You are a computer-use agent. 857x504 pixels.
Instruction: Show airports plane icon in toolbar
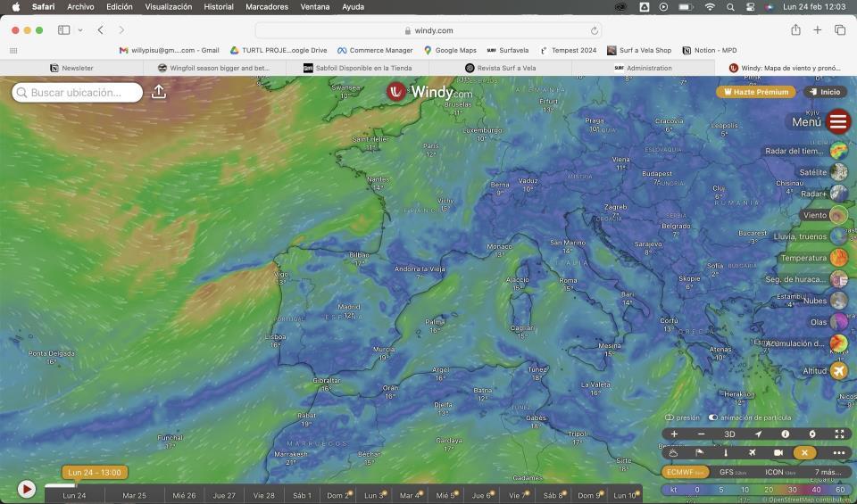(752, 452)
